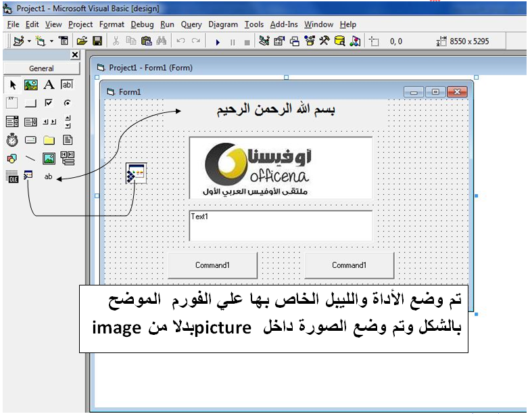Image resolution: width=532 pixels, height=414 pixels.
Task: Click the Find binoculars icon
Action: [x=162, y=41]
